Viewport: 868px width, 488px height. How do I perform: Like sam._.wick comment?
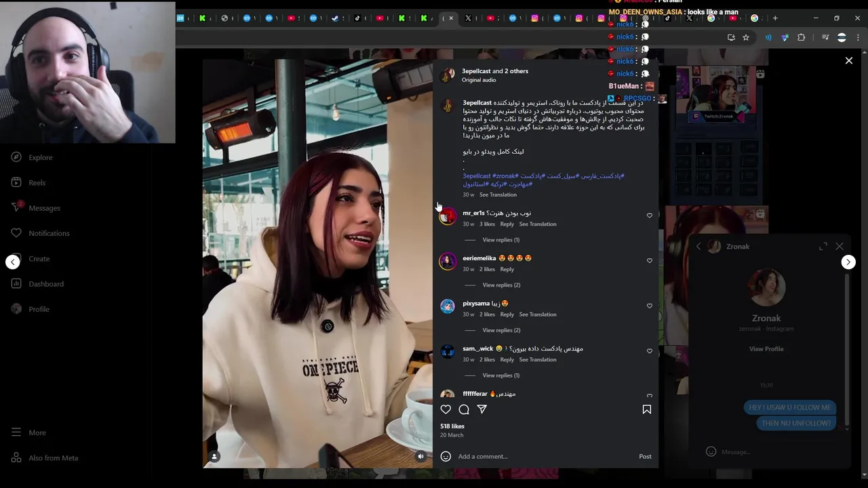pyautogui.click(x=650, y=351)
